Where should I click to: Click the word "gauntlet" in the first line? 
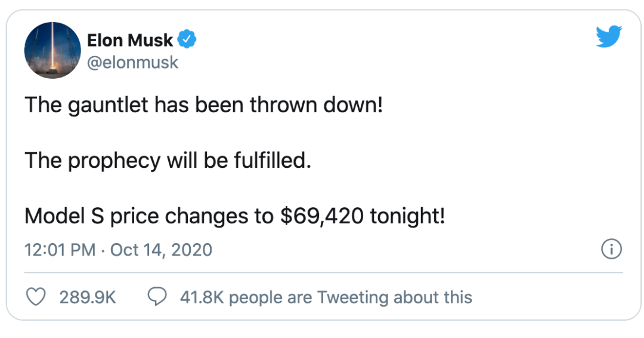[x=108, y=105]
